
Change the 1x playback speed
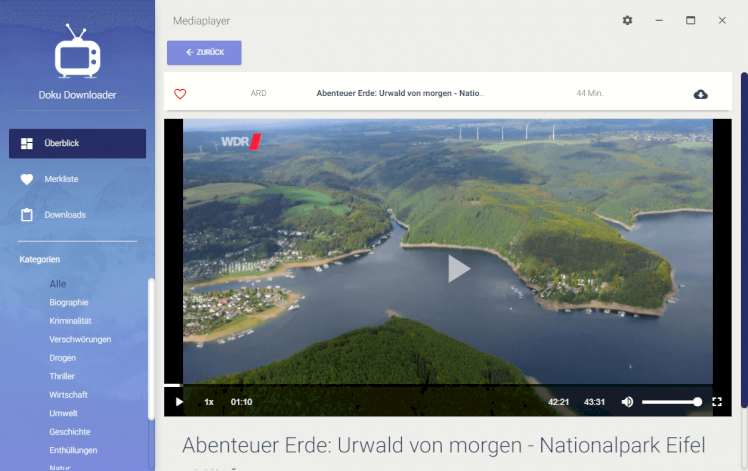(209, 402)
